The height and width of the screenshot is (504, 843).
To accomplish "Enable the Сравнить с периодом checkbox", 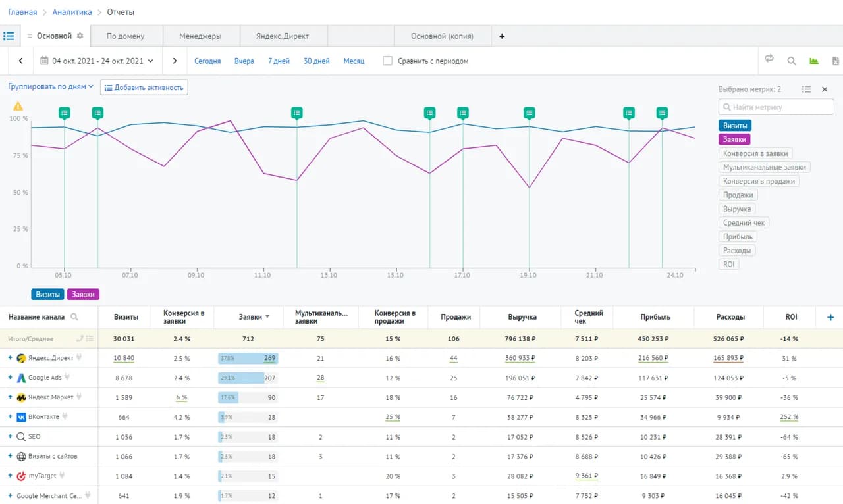I will point(387,61).
